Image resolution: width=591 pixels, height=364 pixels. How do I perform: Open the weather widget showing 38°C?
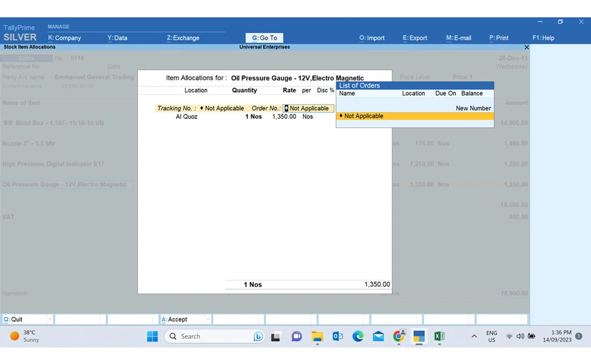(25, 336)
